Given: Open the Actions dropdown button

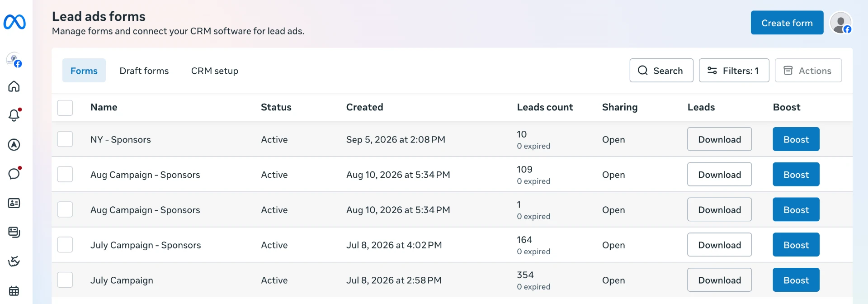Looking at the screenshot, I should point(808,71).
